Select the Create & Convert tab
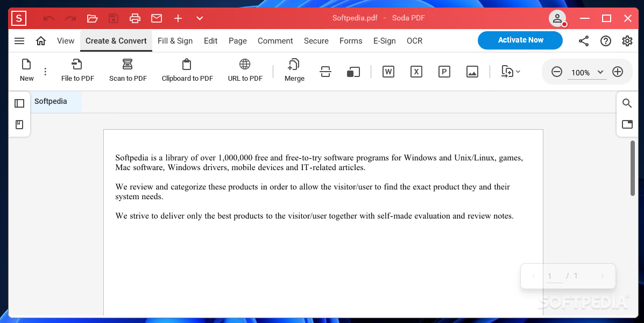Screen dimensions: 644x323 [x=116, y=41]
